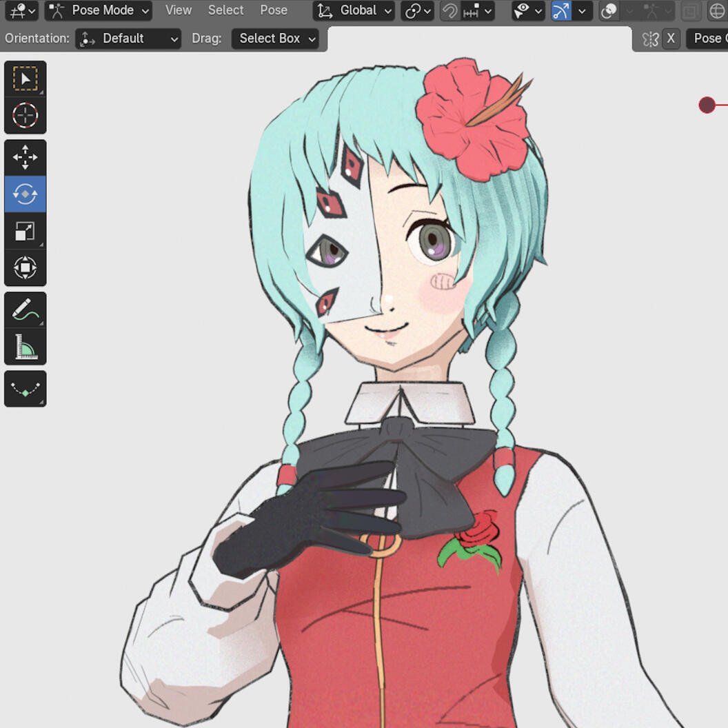Click the red negative X axis gizmo dot
Screen dimensions: 728x728
pyautogui.click(x=707, y=105)
